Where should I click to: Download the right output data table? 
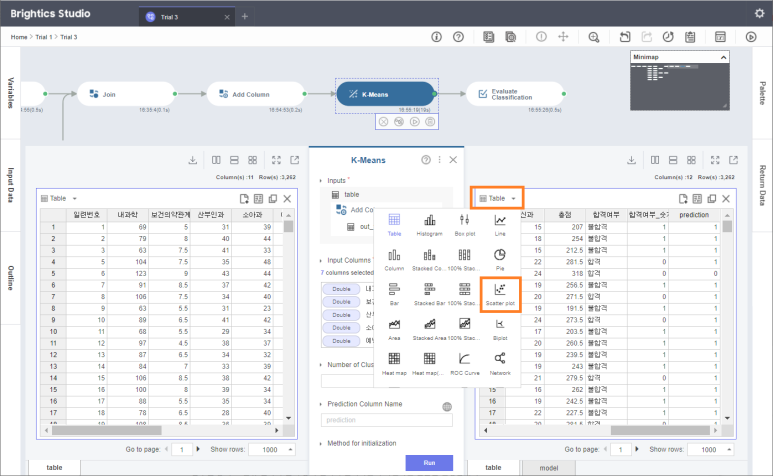(x=632, y=160)
